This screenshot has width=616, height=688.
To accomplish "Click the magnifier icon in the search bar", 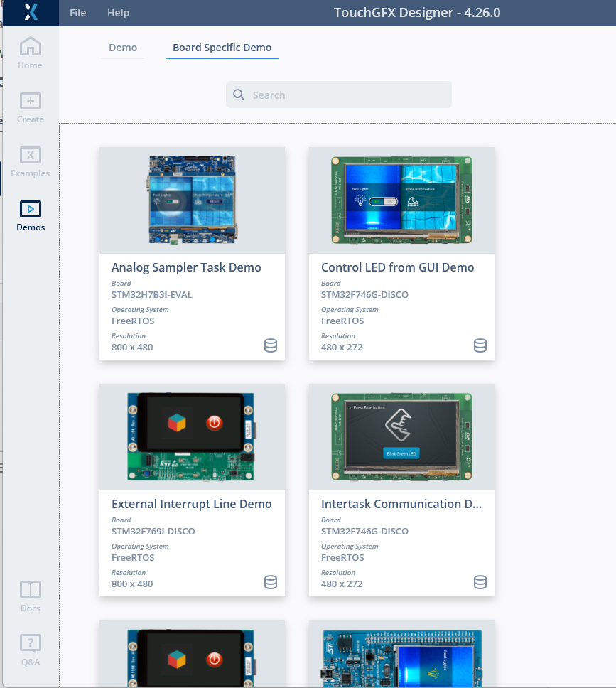I will pos(239,94).
